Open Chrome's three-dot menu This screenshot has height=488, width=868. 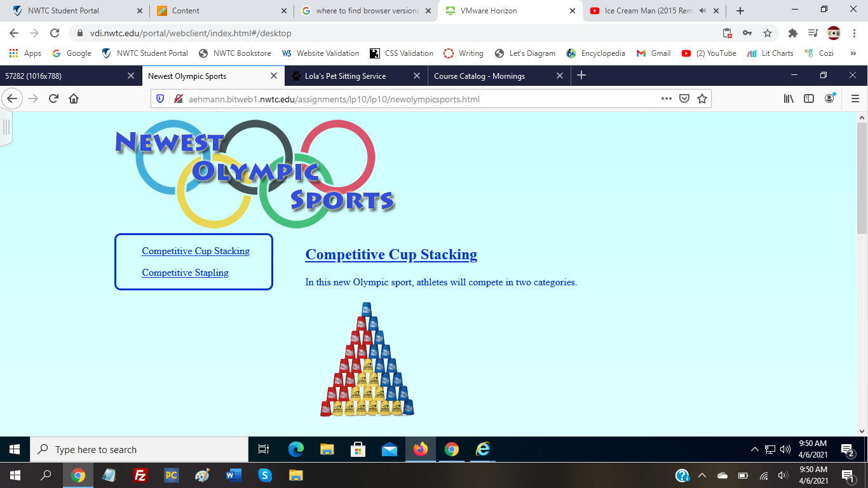(x=855, y=32)
